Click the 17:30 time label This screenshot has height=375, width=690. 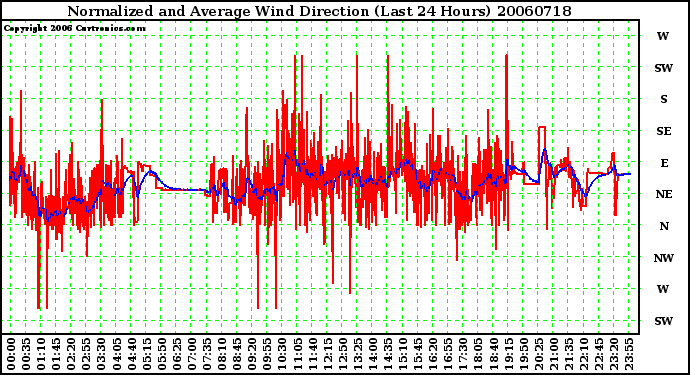pos(462,354)
